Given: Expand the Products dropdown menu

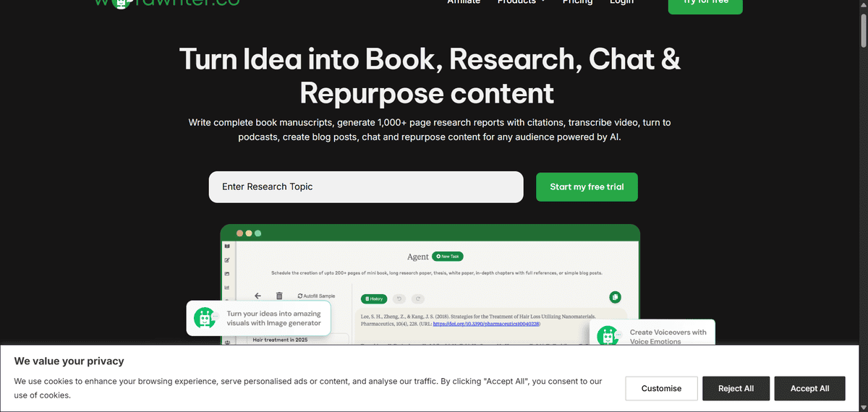Looking at the screenshot, I should pyautogui.click(x=521, y=2).
